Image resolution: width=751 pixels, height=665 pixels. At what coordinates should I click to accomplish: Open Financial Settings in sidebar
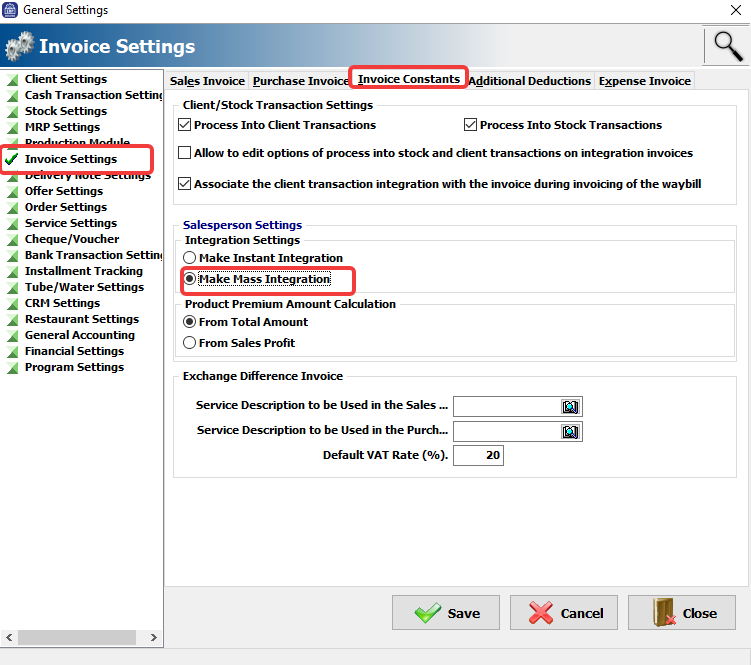[x=74, y=351]
